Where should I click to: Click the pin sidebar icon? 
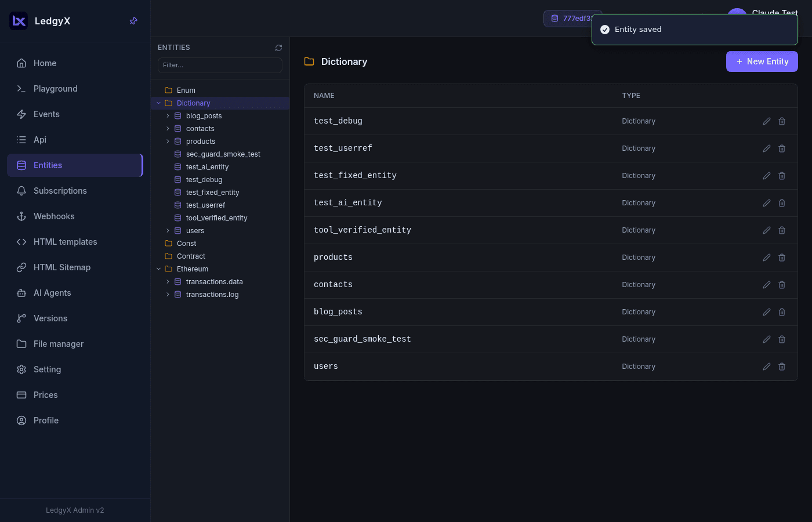pos(133,21)
